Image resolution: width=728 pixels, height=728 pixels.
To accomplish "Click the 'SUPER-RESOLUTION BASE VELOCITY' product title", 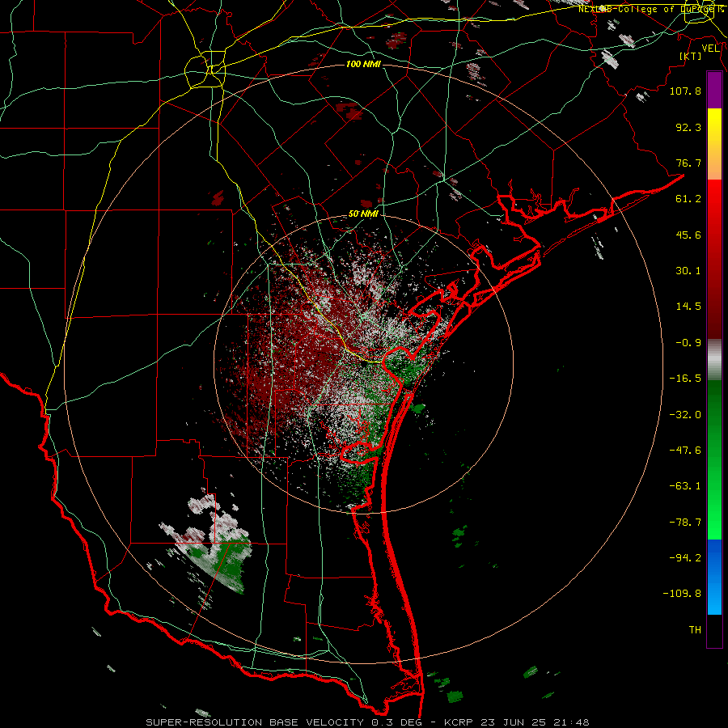I will coord(255,722).
